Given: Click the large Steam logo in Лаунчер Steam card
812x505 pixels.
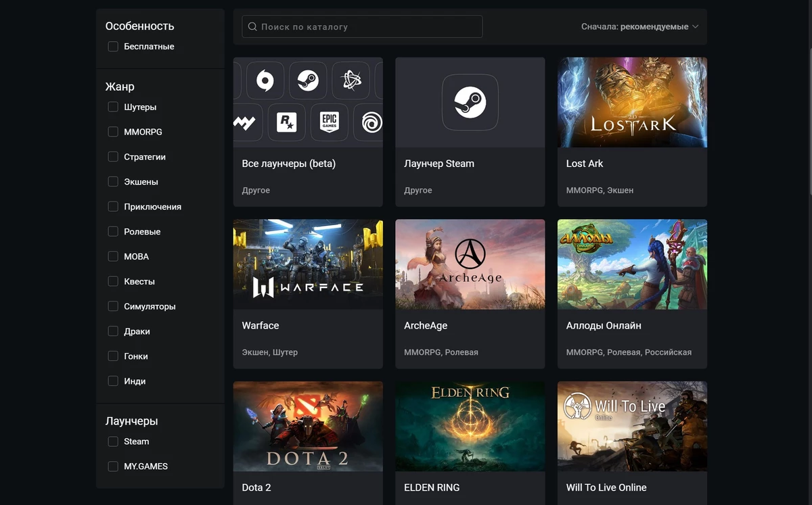Looking at the screenshot, I should click(470, 102).
